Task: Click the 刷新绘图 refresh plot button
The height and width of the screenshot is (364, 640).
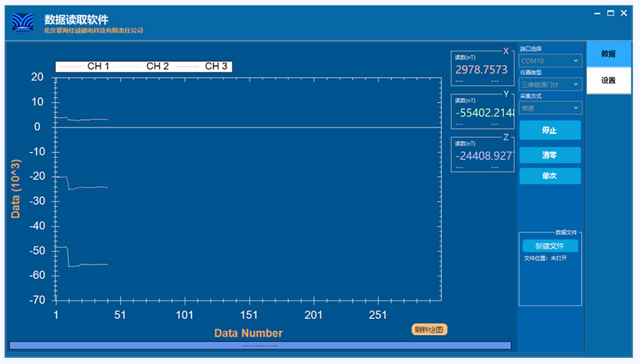Action: (x=429, y=330)
